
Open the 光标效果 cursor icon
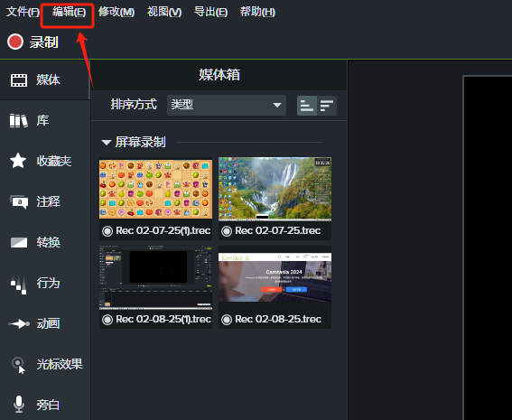click(x=19, y=365)
